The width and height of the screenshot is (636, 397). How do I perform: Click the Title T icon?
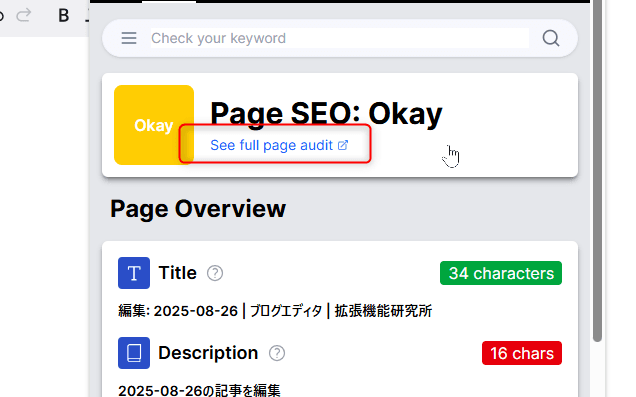[x=134, y=273]
